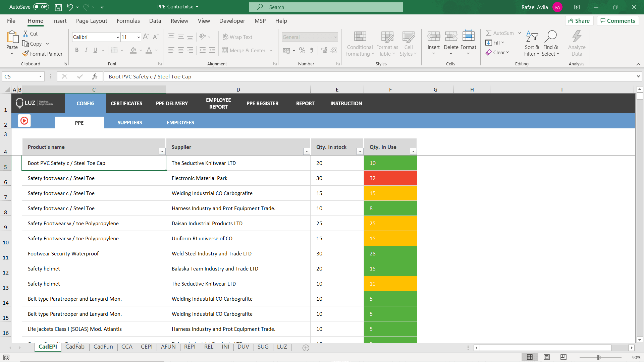Toggle italic formatting
The width and height of the screenshot is (644, 362).
(86, 50)
